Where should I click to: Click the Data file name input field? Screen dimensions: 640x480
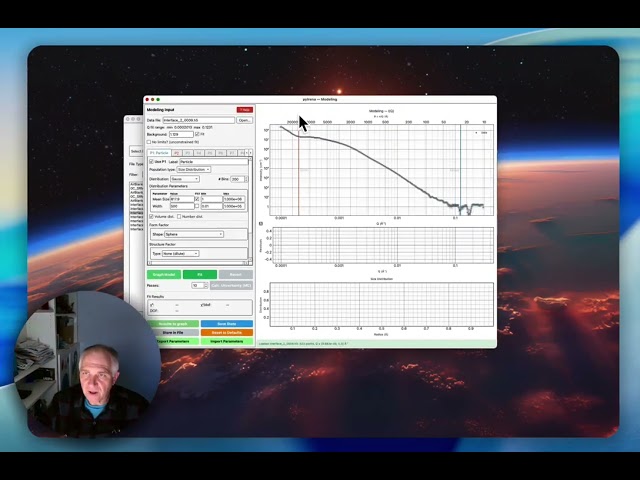click(x=199, y=120)
